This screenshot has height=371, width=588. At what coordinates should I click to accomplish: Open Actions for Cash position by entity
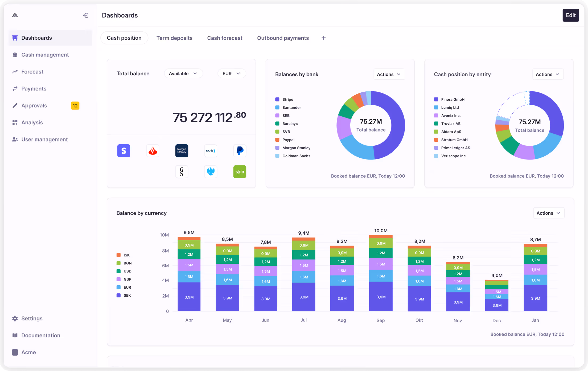click(548, 74)
